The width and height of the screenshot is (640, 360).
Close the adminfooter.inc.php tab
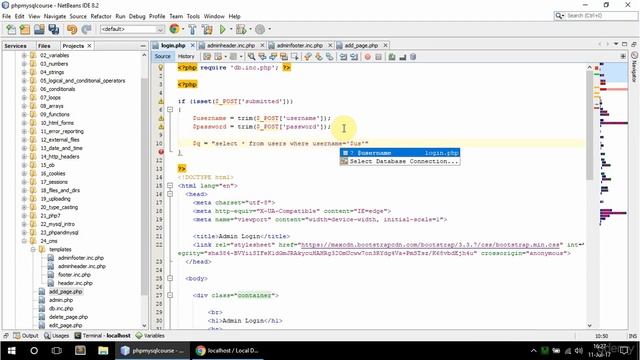[330, 45]
